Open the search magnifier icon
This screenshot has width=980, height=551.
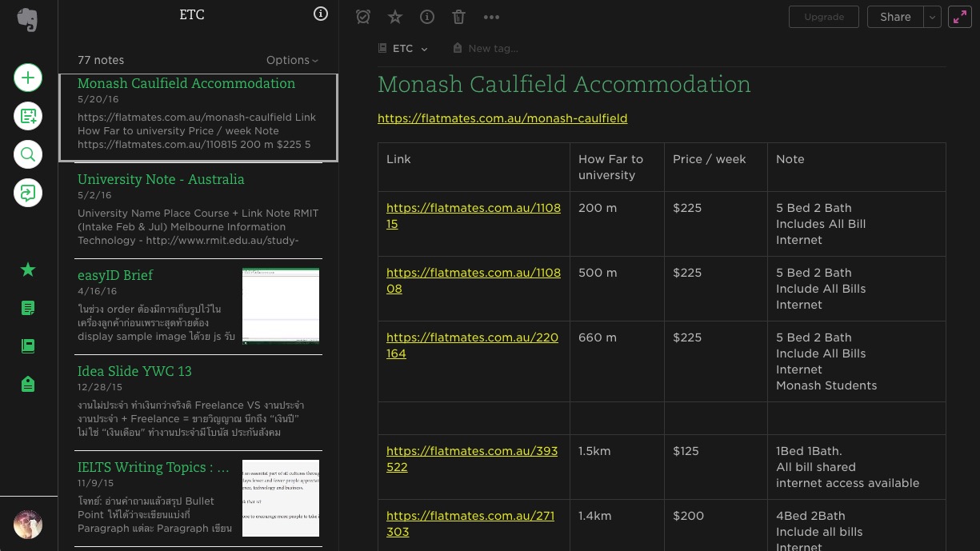click(x=28, y=154)
